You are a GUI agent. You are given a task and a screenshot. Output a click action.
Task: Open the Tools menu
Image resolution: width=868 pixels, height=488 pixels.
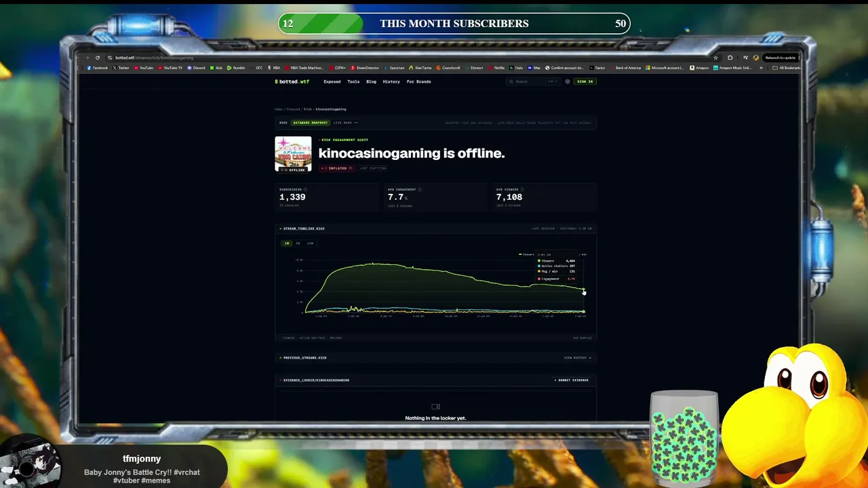tap(353, 81)
